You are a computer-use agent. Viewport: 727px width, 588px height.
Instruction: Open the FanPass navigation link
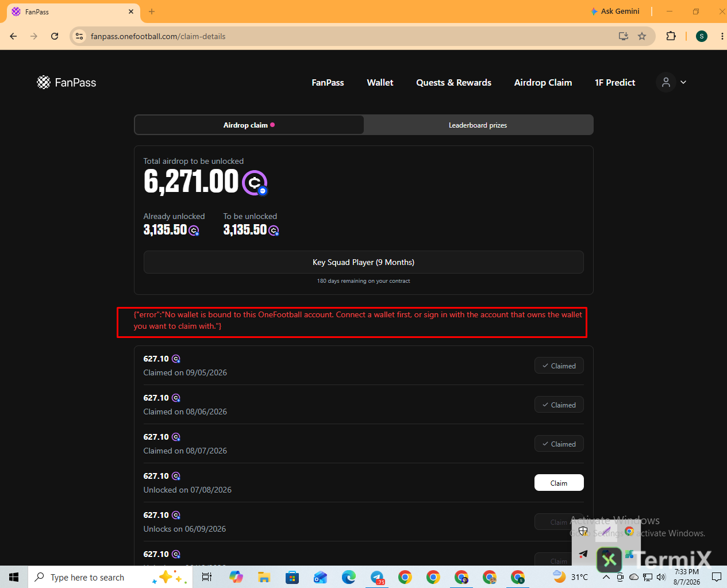point(328,83)
